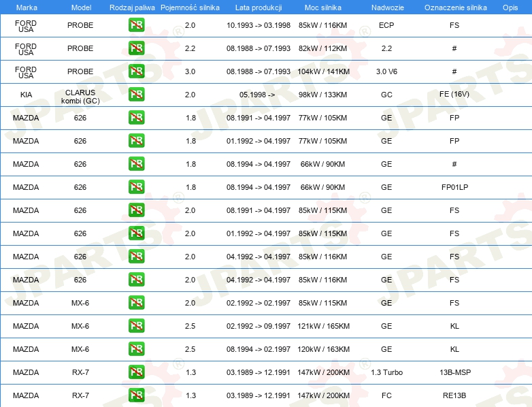Image resolution: width=532 pixels, height=407 pixels.
Task: Click body type ECP cell
Action: [x=386, y=25]
